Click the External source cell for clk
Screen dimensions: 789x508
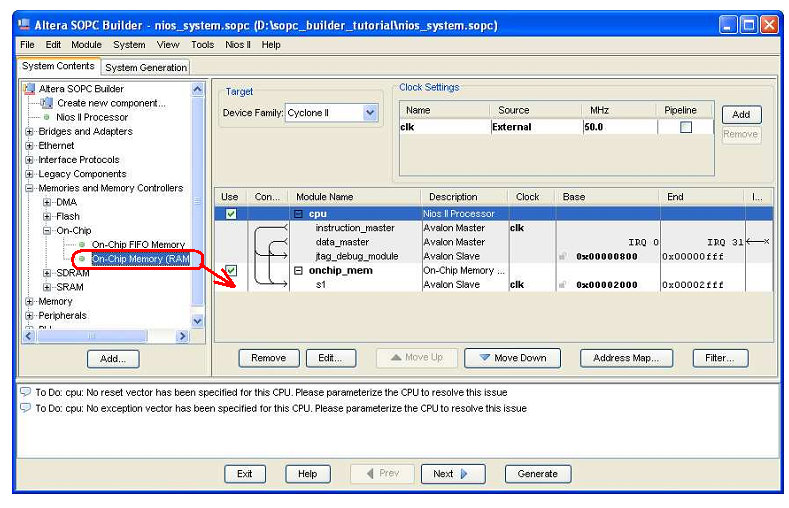pos(536,127)
